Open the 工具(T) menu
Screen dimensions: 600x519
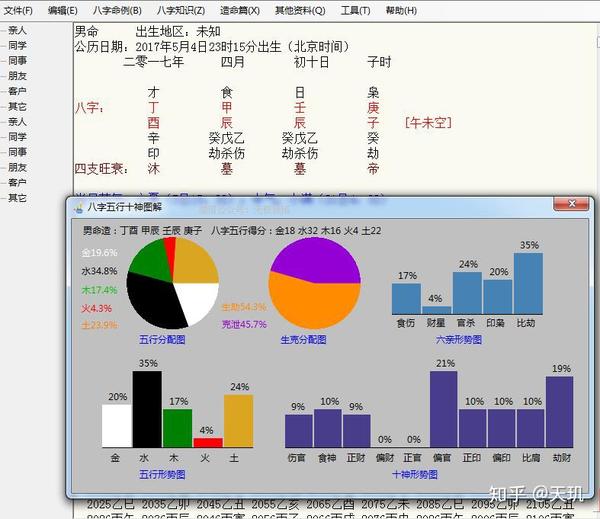point(355,10)
